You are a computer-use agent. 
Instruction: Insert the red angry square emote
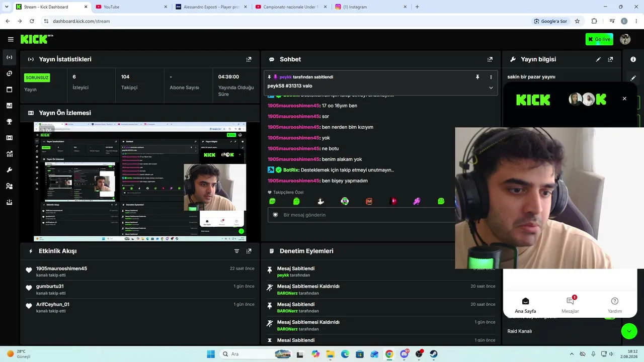pos(369,201)
